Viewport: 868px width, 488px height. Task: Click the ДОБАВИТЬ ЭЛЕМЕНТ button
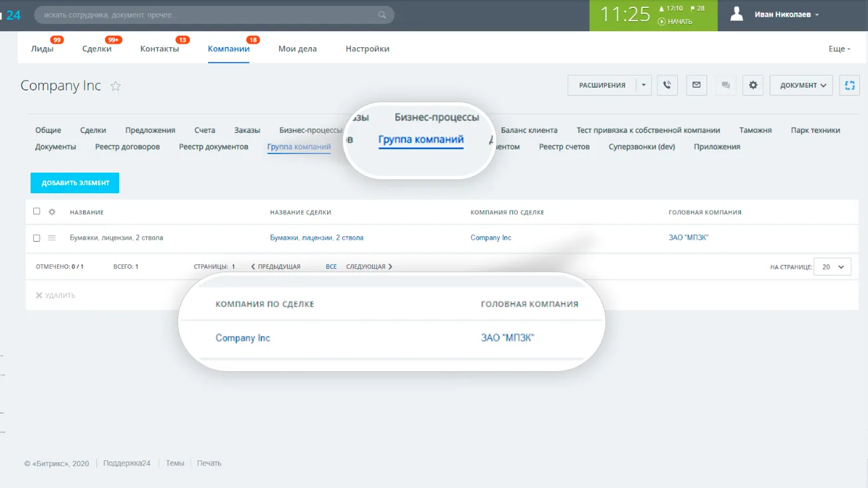(74, 183)
